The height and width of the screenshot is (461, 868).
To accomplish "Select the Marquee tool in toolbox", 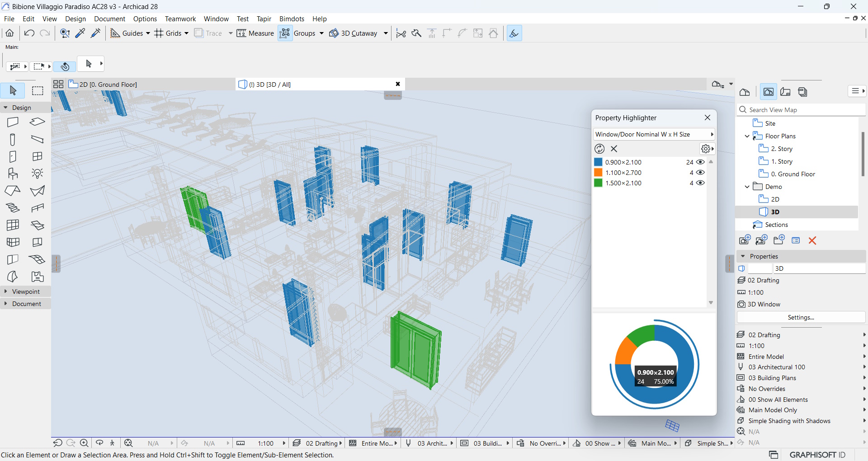I will [38, 91].
